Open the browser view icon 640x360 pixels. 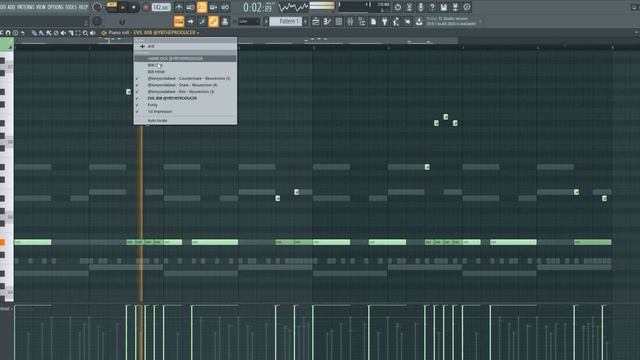tap(362, 22)
